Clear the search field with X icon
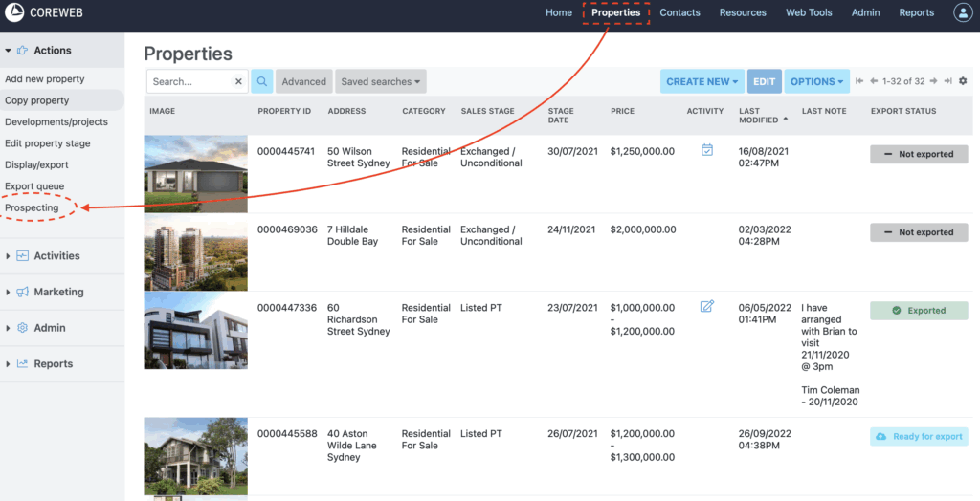980x501 pixels. point(238,82)
